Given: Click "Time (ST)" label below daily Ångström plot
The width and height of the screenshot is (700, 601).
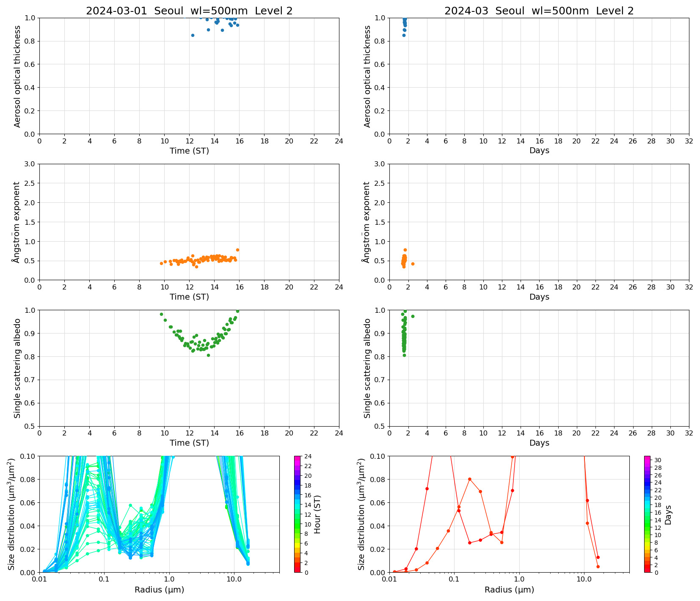Looking at the screenshot, I should [x=189, y=297].
